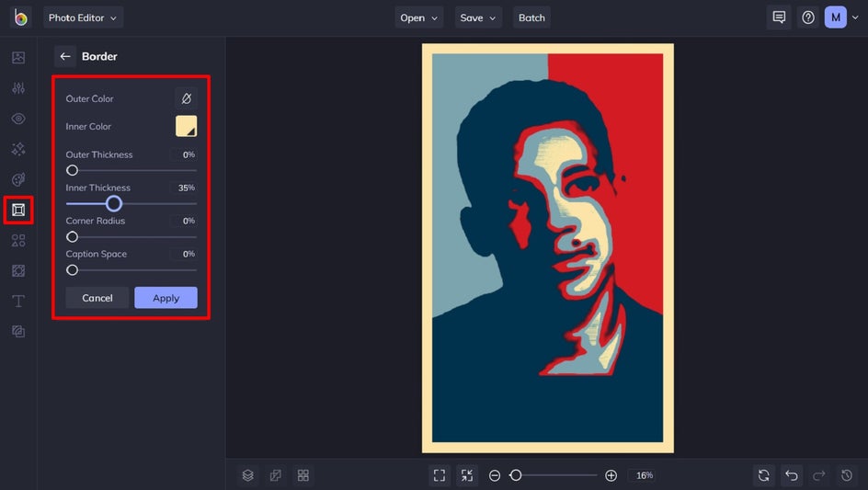Screen dimensions: 868x490
Task: Click the Outer Thickness slider handle
Action: [72, 170]
